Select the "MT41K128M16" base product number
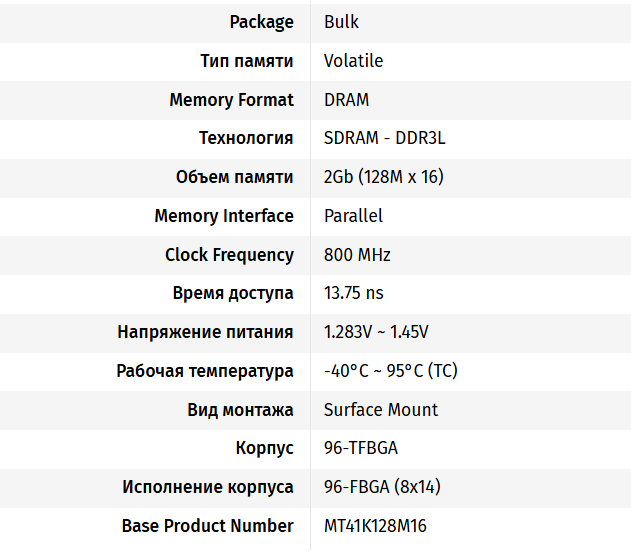 tap(376, 526)
